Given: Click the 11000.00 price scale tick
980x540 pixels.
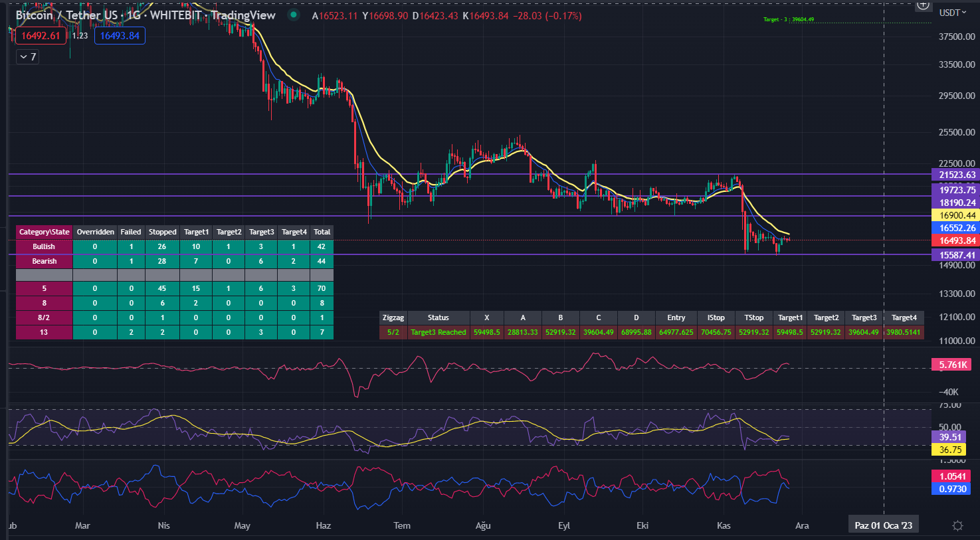Looking at the screenshot, I should pyautogui.click(x=957, y=341).
